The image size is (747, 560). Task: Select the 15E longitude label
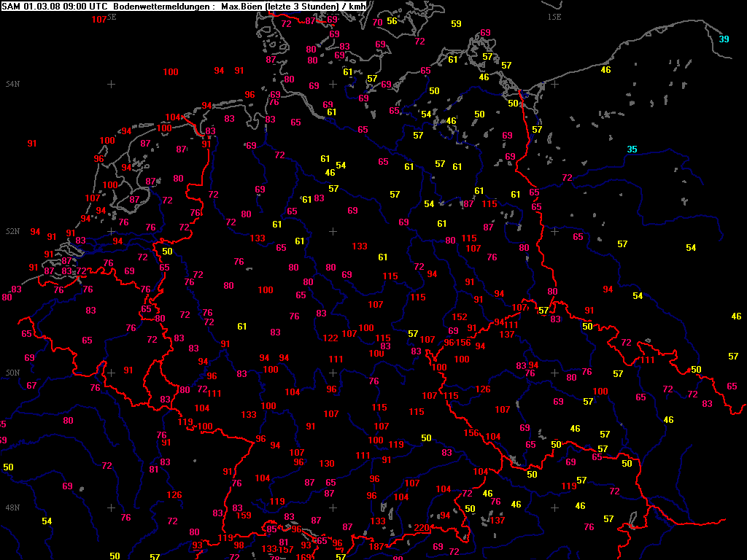point(554,16)
